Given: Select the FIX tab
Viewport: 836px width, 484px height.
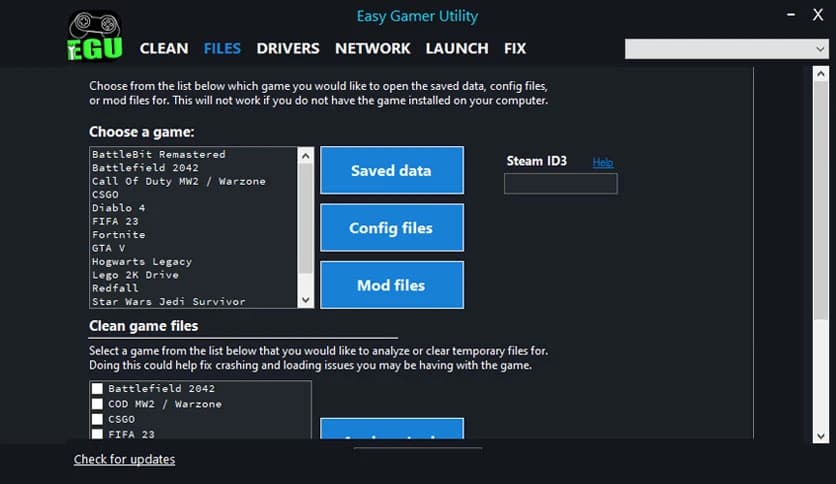Looking at the screenshot, I should pos(515,49).
